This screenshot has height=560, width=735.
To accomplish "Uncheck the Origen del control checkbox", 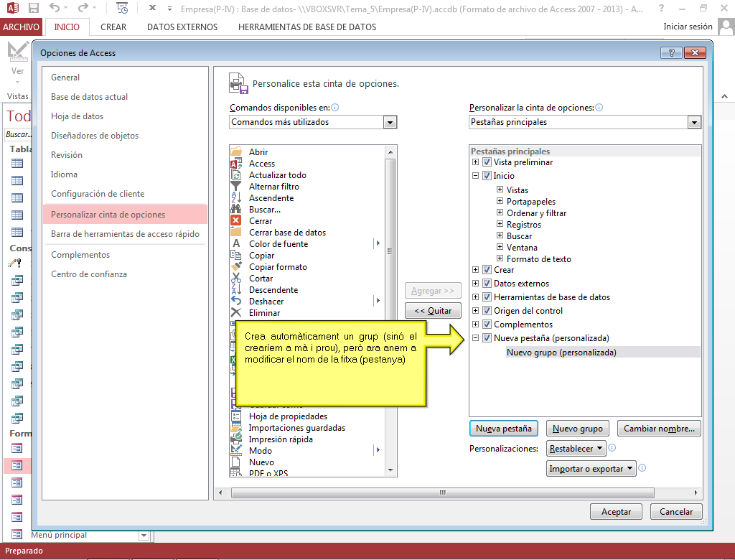I will point(487,310).
